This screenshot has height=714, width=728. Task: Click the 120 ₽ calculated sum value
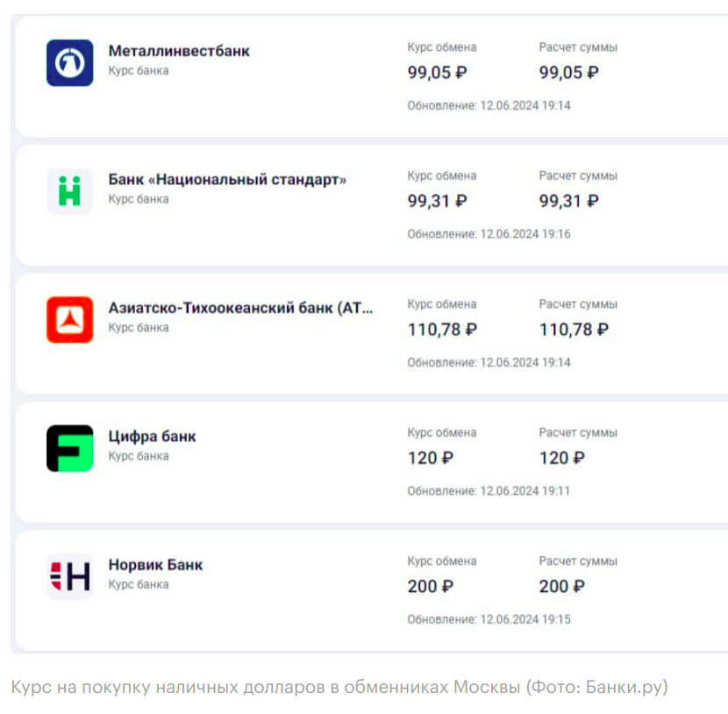(x=561, y=458)
